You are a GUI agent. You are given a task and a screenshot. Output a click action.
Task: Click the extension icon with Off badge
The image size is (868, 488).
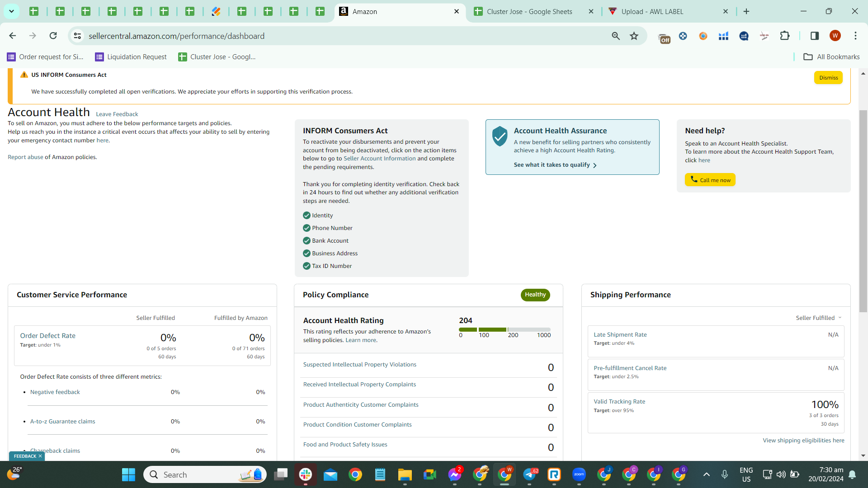(664, 38)
